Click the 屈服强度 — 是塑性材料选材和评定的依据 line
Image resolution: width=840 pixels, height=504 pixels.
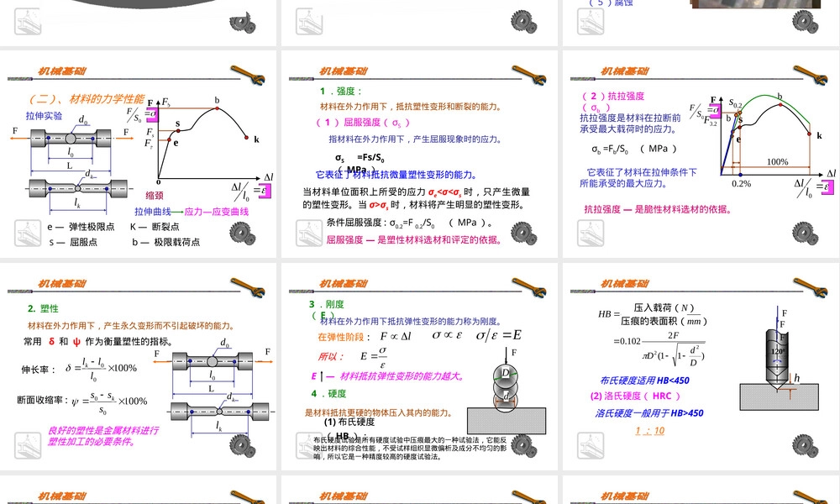(x=415, y=240)
